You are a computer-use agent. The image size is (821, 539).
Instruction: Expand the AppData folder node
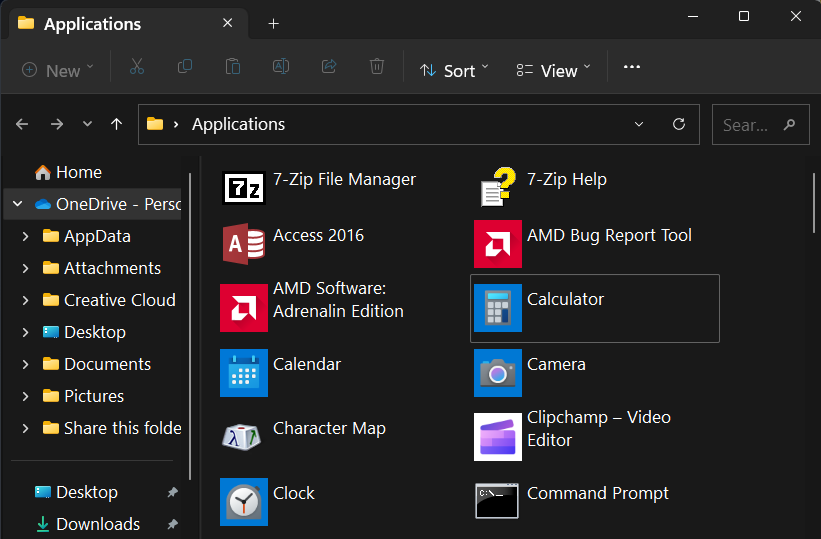(x=25, y=236)
